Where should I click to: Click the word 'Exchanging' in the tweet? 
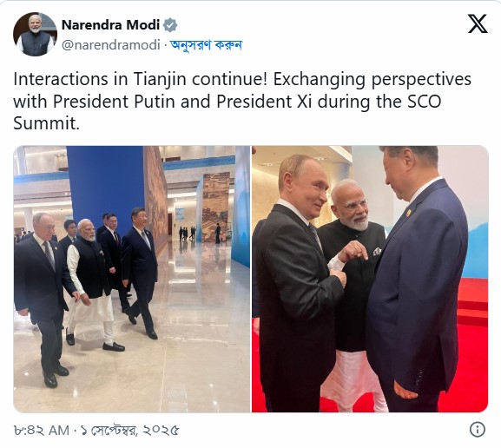click(319, 80)
